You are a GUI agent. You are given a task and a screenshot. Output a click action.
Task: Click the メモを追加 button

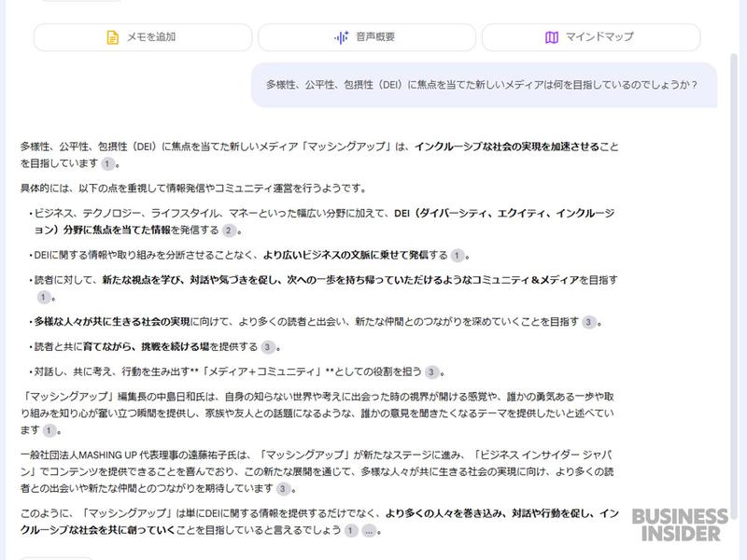click(143, 37)
